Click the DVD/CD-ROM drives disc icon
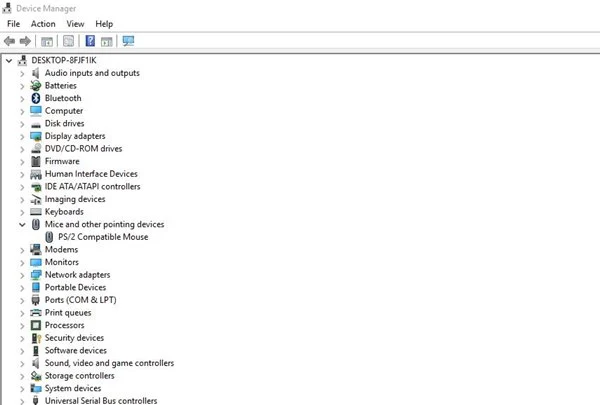The width and height of the screenshot is (600, 405). point(36,149)
